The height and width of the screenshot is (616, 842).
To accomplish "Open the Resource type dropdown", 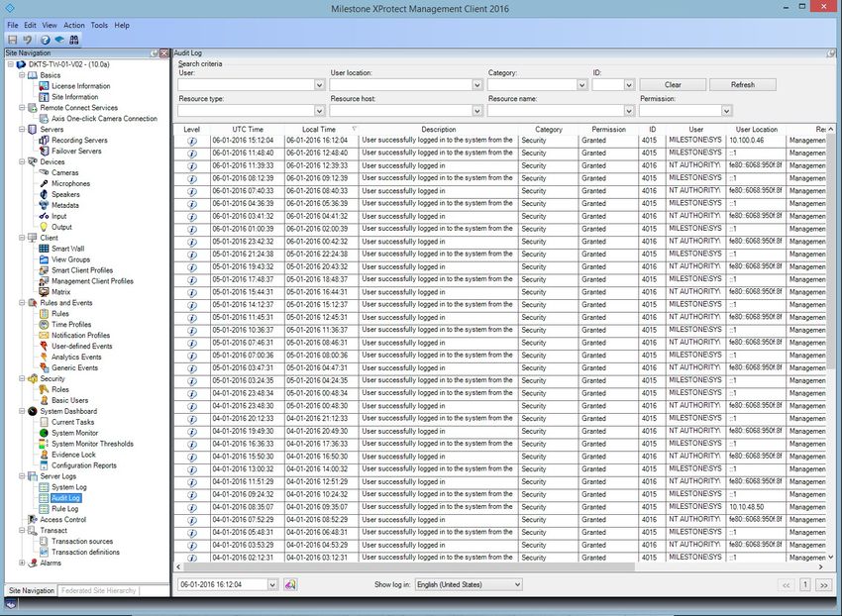I will click(x=320, y=111).
